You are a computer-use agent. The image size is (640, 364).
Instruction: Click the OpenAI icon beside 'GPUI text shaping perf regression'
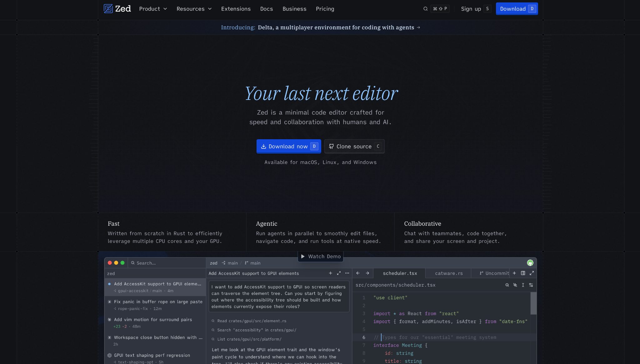click(109, 355)
